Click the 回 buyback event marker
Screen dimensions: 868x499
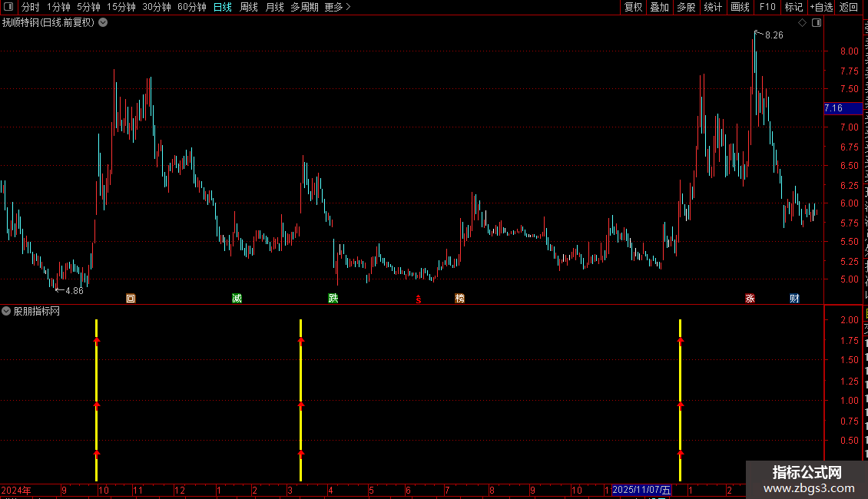tap(131, 299)
